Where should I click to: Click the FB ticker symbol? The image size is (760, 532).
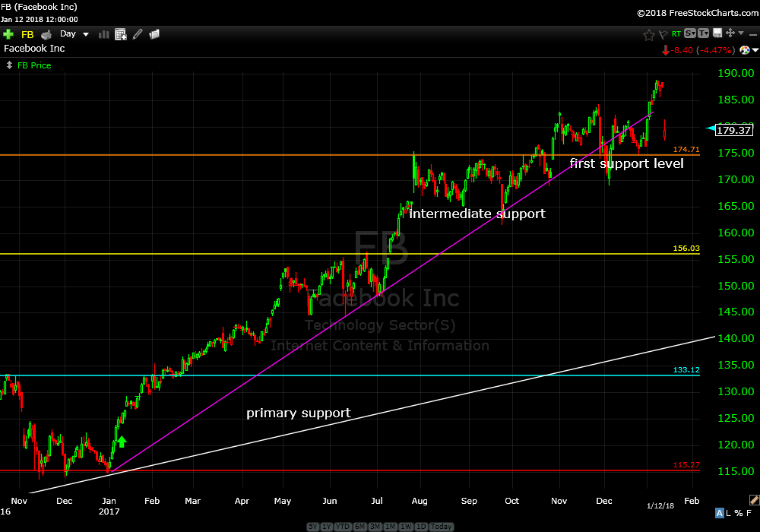27,34
